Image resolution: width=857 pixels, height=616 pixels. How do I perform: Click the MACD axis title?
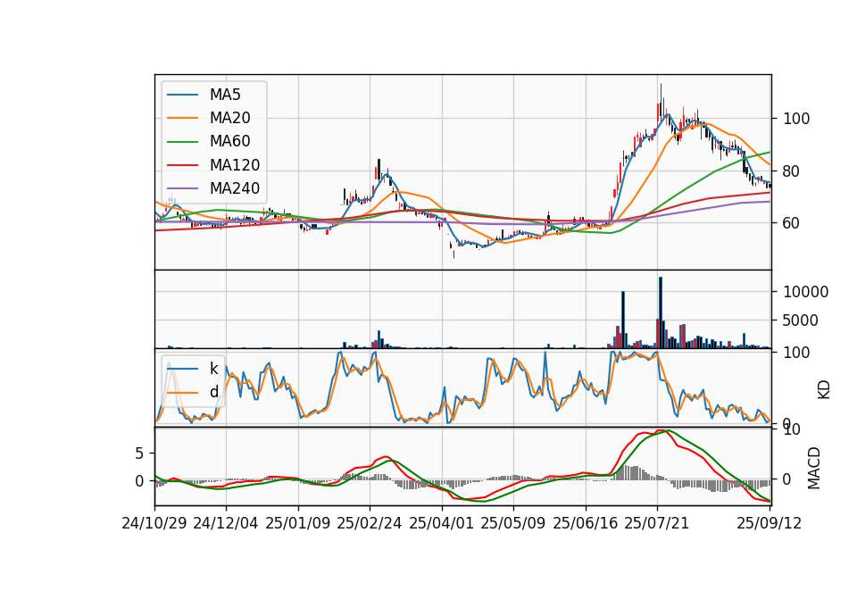click(x=814, y=468)
